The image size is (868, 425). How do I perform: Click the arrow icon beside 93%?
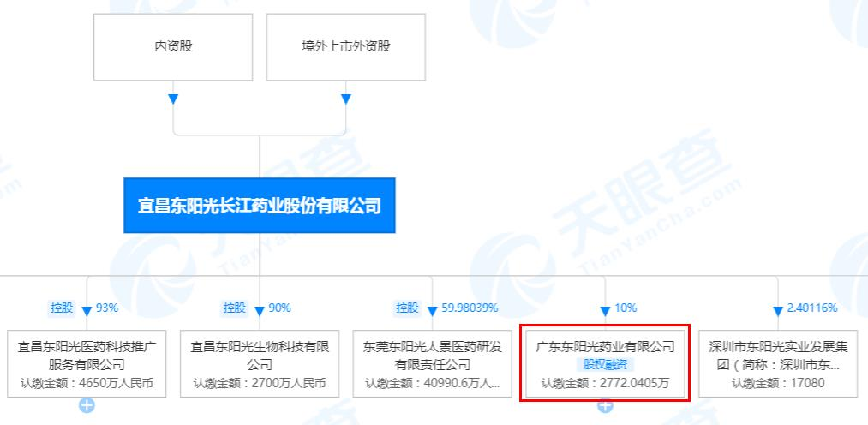(x=87, y=311)
